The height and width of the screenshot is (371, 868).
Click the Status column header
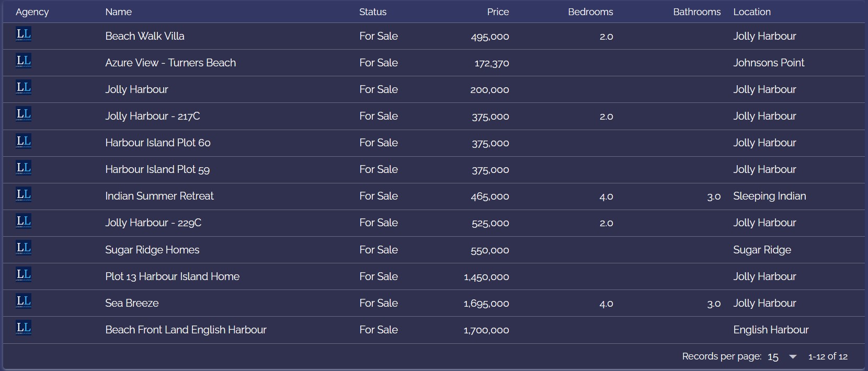click(372, 11)
